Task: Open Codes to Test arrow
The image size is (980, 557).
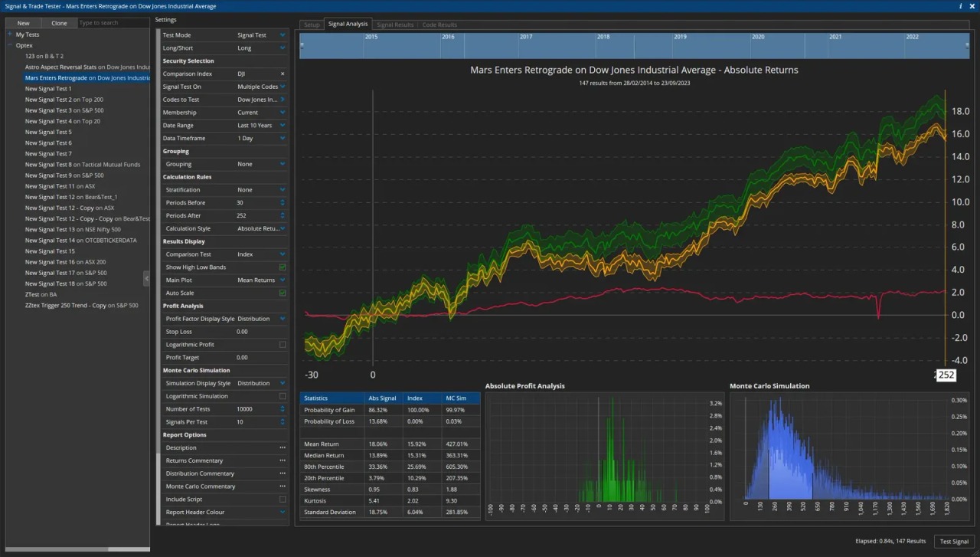Action: point(282,100)
